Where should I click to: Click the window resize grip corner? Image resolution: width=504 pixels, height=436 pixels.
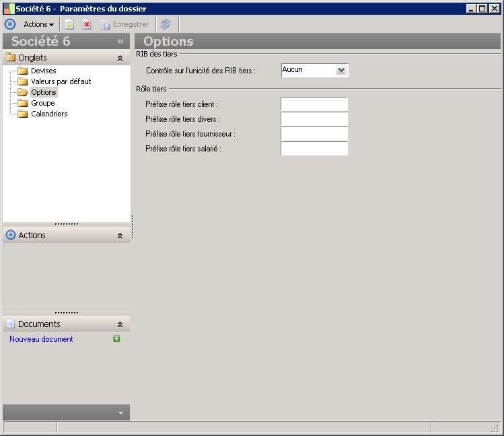(x=496, y=429)
